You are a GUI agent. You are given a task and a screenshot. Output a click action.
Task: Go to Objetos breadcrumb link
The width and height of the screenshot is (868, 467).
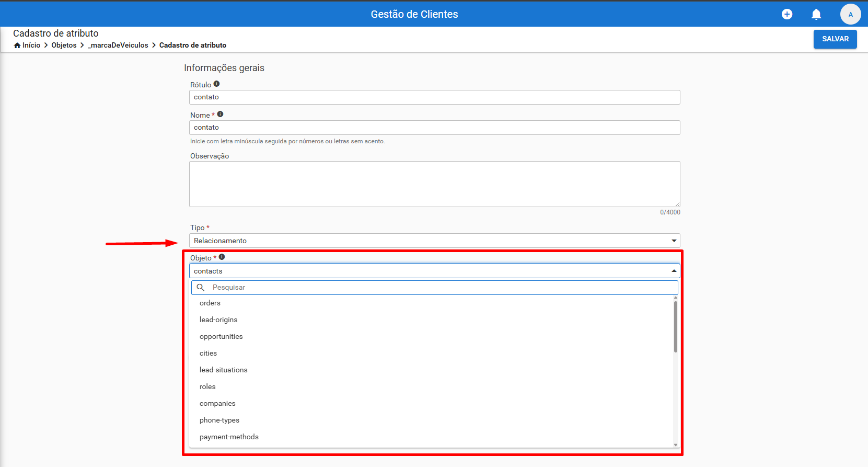[x=64, y=45]
